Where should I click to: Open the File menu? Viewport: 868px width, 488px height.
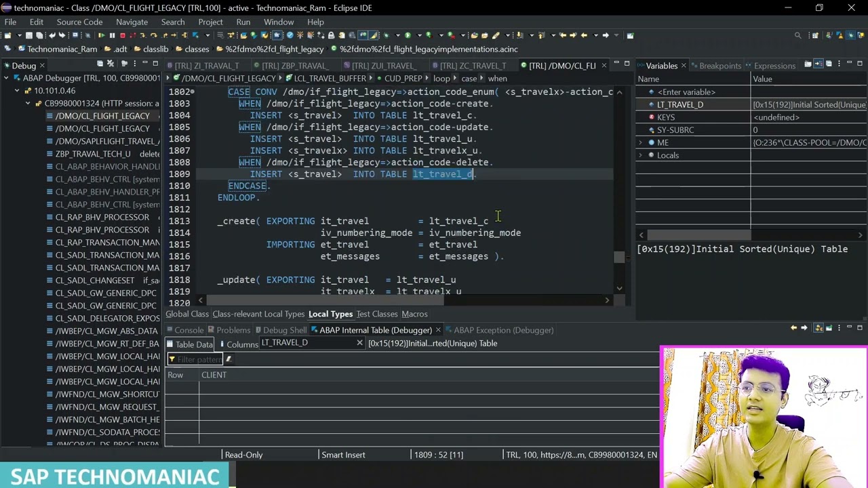tap(10, 22)
